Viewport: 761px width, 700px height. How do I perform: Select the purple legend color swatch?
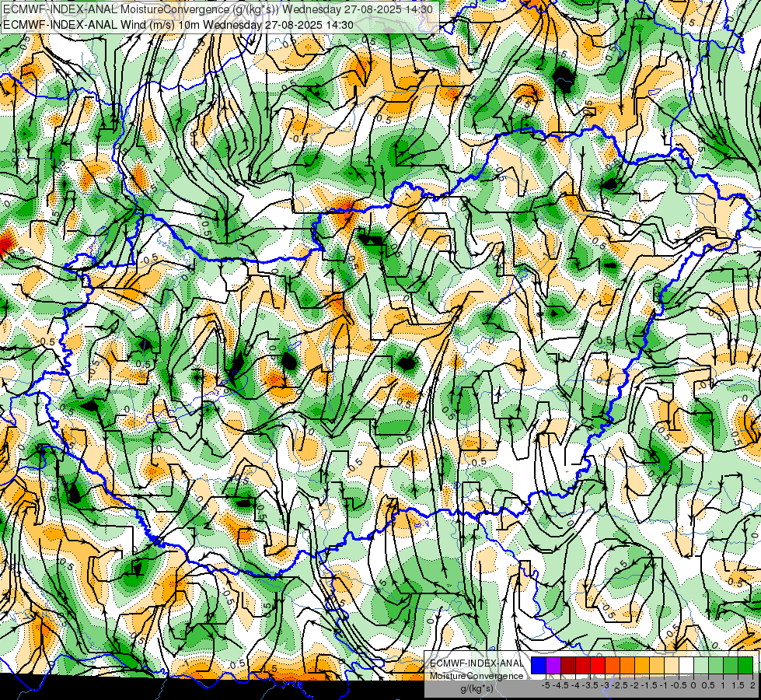(x=553, y=666)
